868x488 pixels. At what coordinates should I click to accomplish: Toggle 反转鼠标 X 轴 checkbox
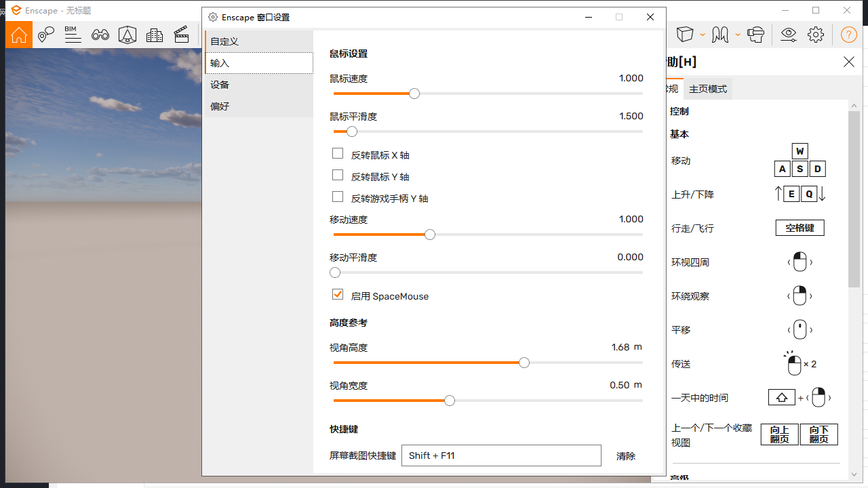[338, 154]
